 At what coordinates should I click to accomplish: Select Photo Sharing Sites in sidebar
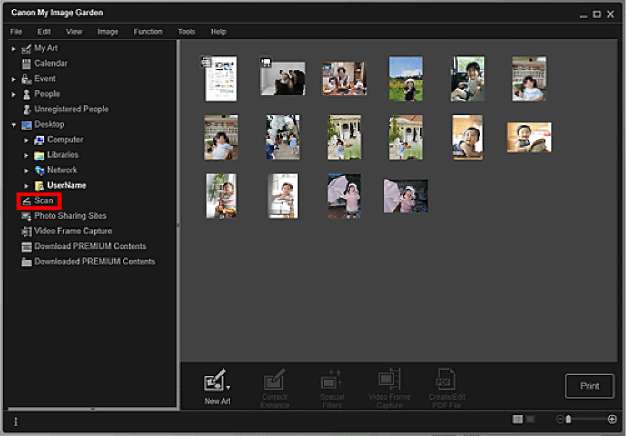click(69, 216)
